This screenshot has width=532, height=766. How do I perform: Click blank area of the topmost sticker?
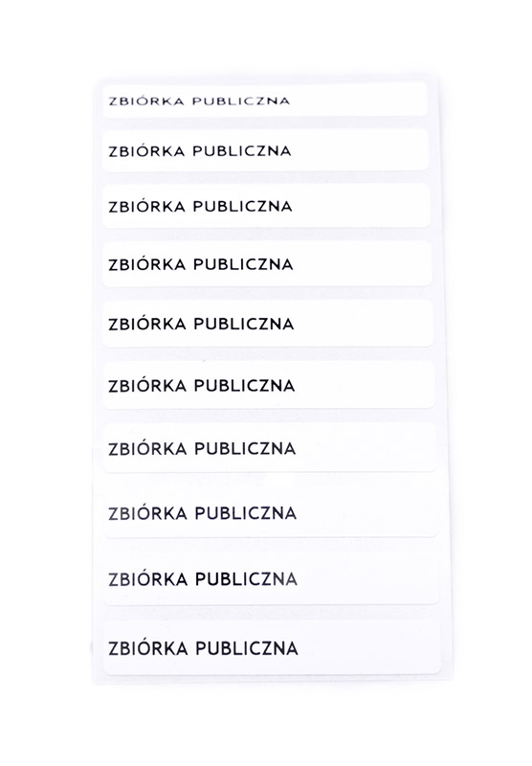point(359,100)
